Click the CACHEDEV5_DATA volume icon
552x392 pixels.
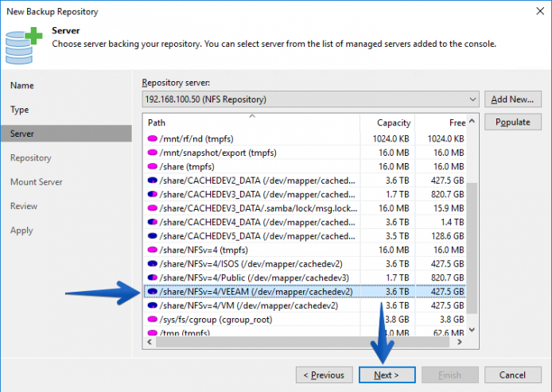(x=152, y=236)
